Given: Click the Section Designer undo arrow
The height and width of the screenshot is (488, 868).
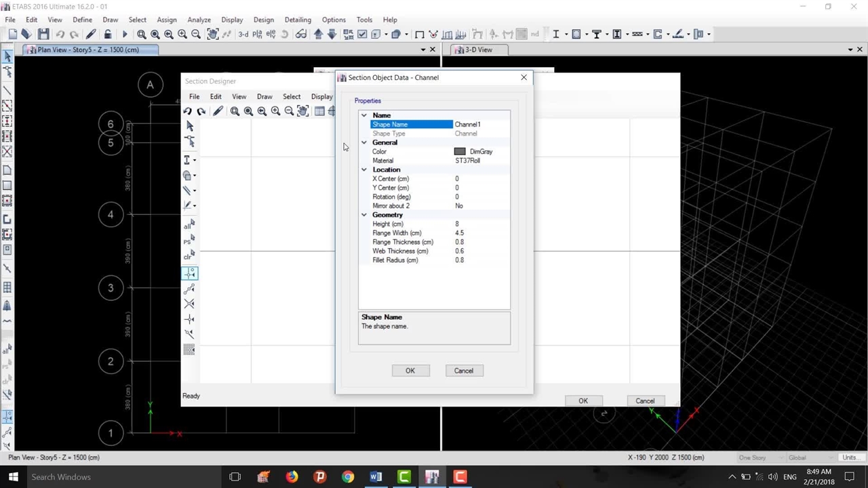Looking at the screenshot, I should click(x=188, y=111).
